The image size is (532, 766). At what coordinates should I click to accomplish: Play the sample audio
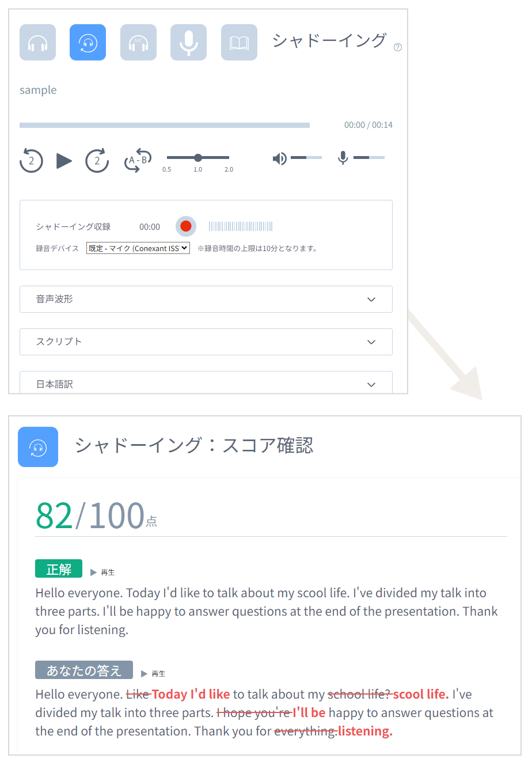(64, 161)
